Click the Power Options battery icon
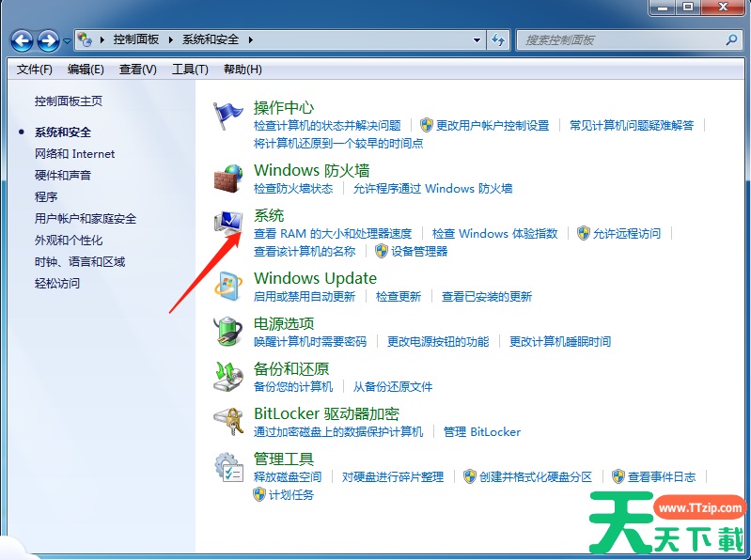This screenshot has height=560, width=751. pyautogui.click(x=228, y=331)
